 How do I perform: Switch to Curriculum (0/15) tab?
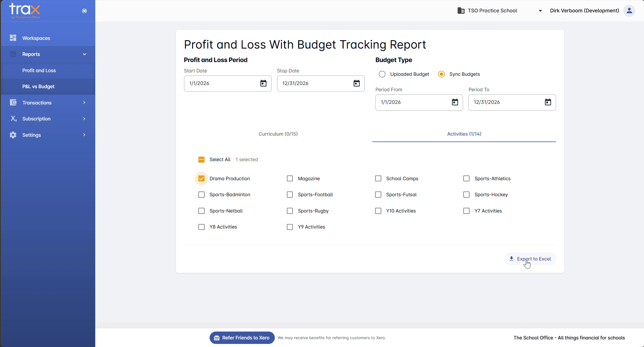point(278,134)
